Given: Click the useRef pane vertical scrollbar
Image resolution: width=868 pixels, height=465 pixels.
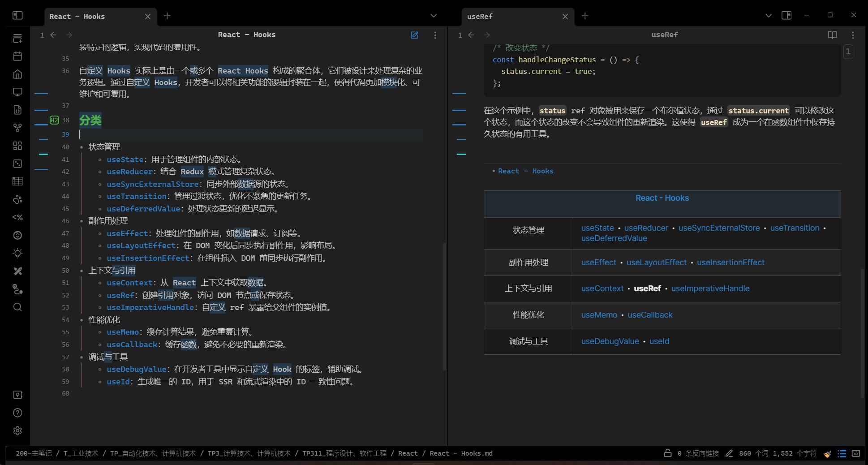Looking at the screenshot, I should 862,333.
